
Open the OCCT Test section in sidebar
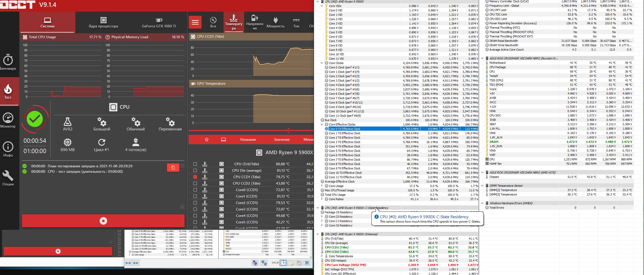pyautogui.click(x=8, y=91)
